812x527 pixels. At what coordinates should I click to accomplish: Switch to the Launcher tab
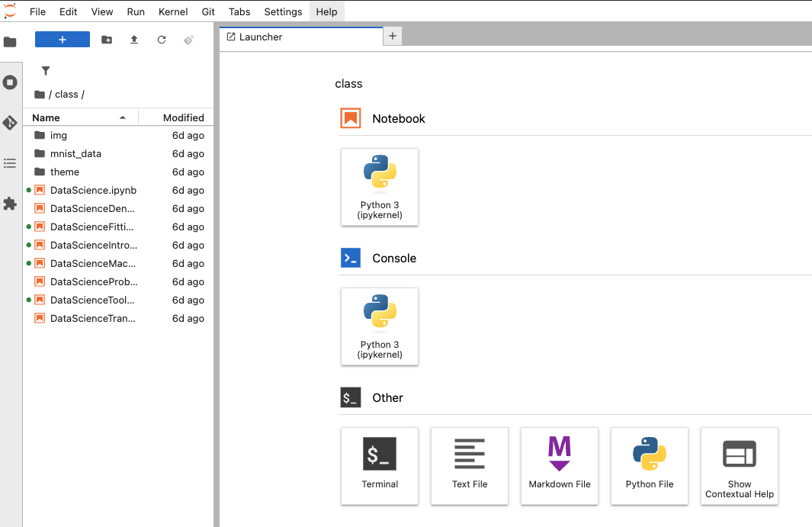[261, 37]
